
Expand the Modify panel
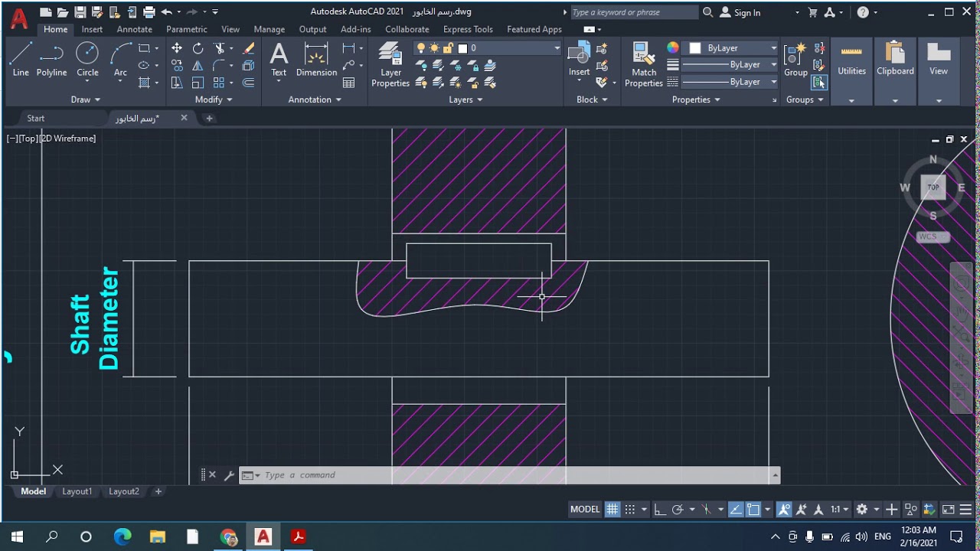214,99
